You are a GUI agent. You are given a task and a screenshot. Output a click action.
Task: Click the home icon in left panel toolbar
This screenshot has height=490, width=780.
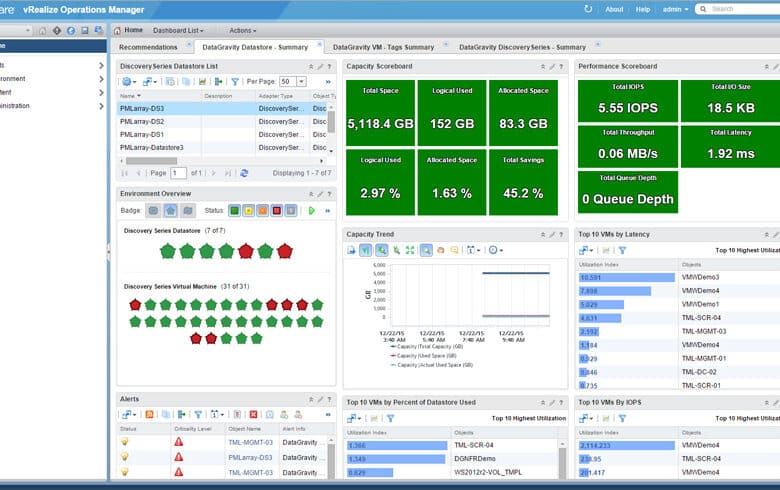(43, 31)
